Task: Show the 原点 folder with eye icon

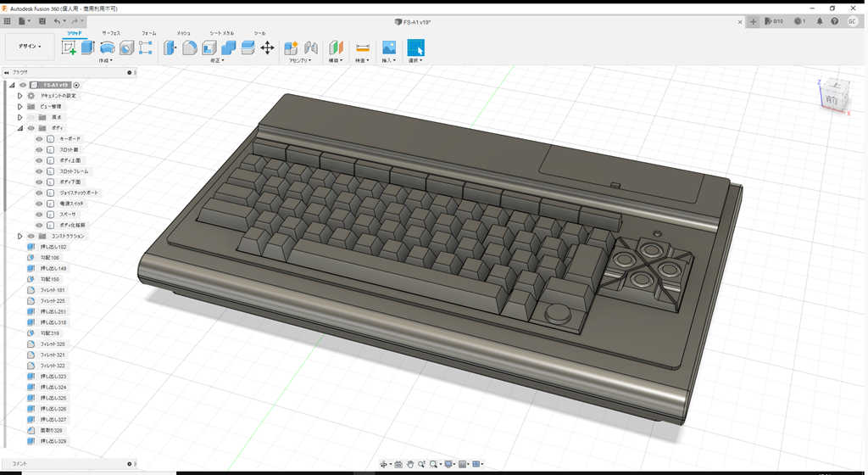Action: pyautogui.click(x=31, y=117)
